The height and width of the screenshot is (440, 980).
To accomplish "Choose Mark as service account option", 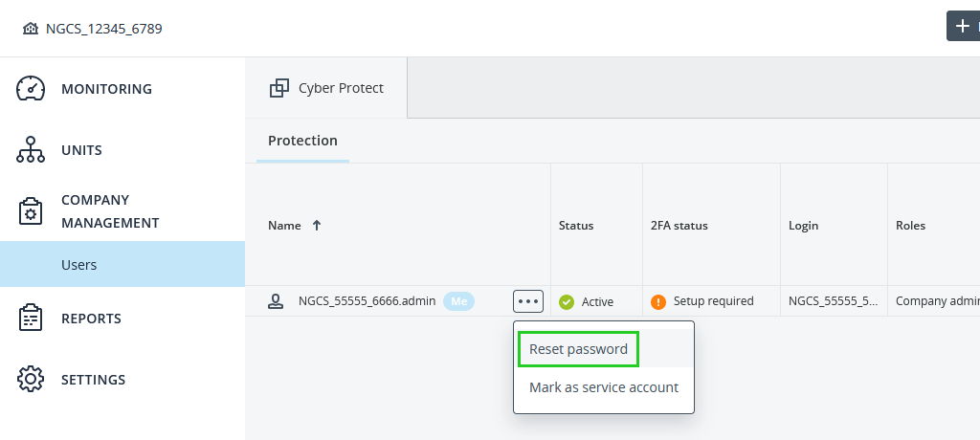I will (x=604, y=387).
